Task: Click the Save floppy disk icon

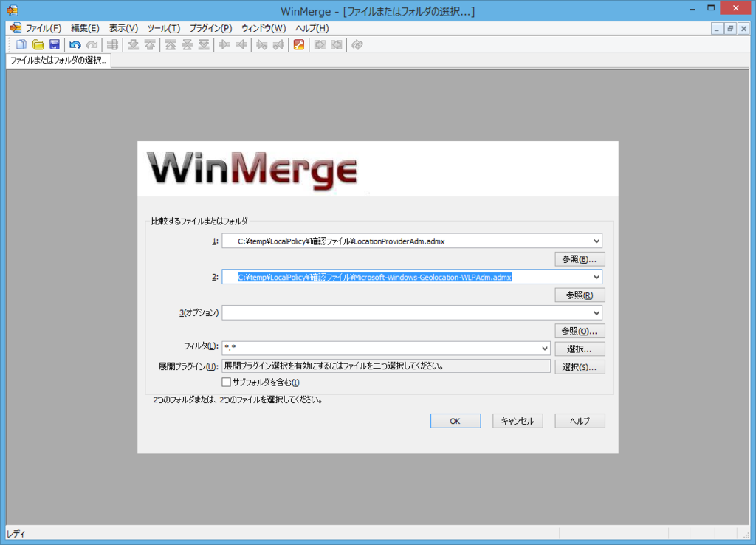Action: (x=55, y=45)
